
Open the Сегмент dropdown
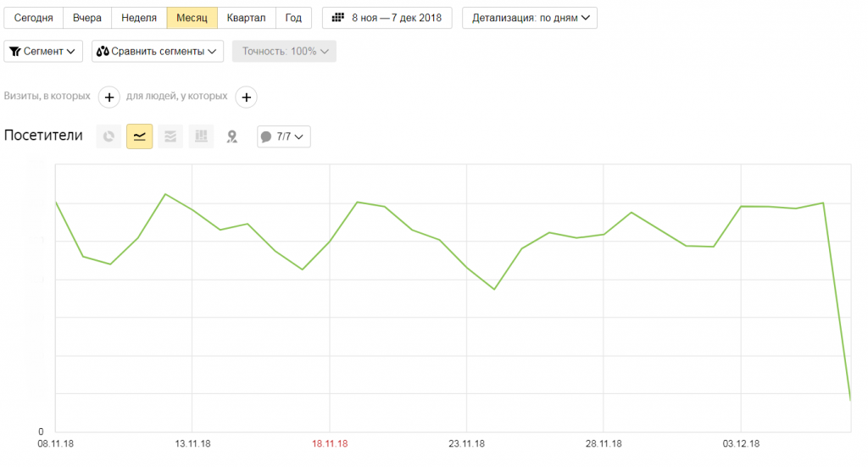(43, 52)
